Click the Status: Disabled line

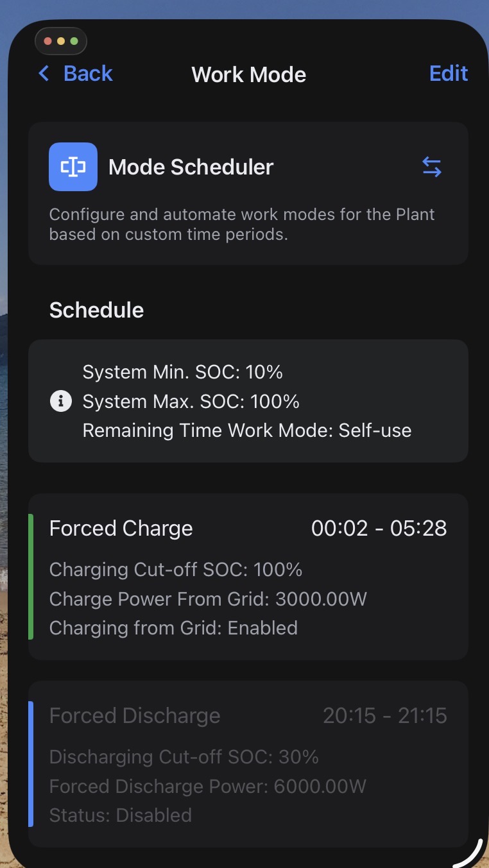(121, 815)
